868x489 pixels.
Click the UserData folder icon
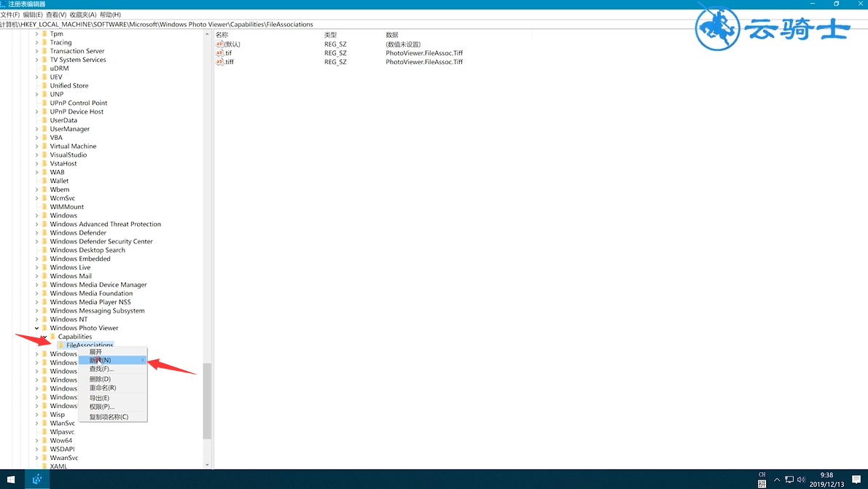(x=45, y=120)
